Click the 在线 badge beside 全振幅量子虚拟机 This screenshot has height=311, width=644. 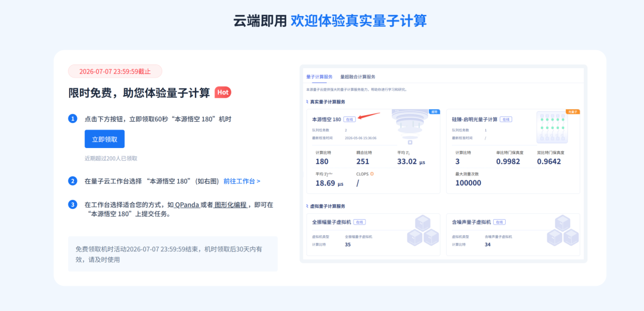(360, 221)
